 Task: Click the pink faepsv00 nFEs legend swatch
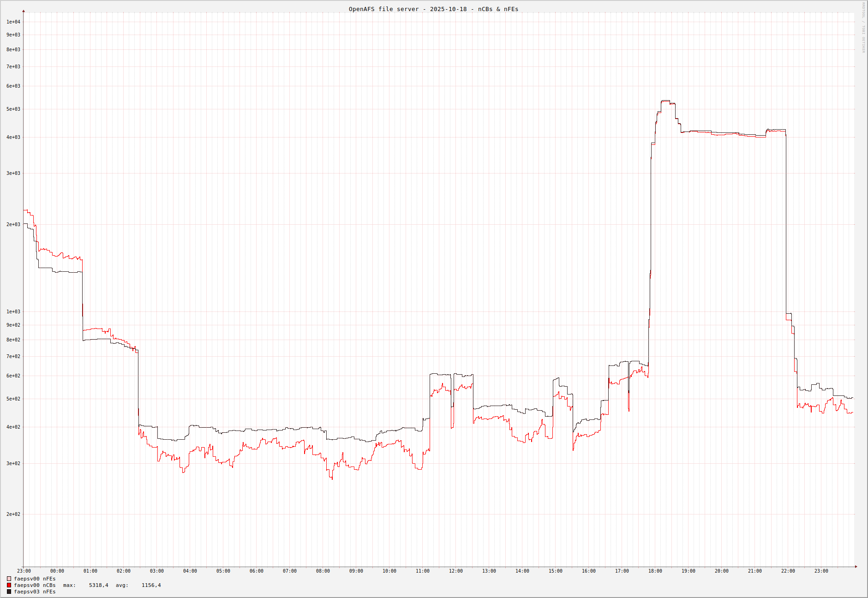(9, 579)
